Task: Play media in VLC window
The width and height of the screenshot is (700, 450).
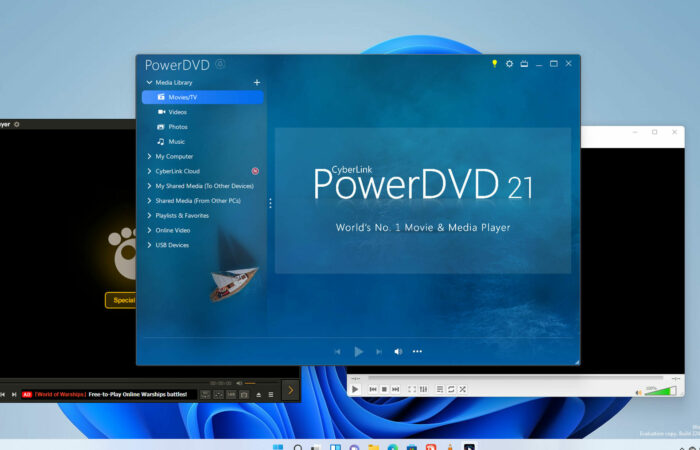Action: coord(355,389)
